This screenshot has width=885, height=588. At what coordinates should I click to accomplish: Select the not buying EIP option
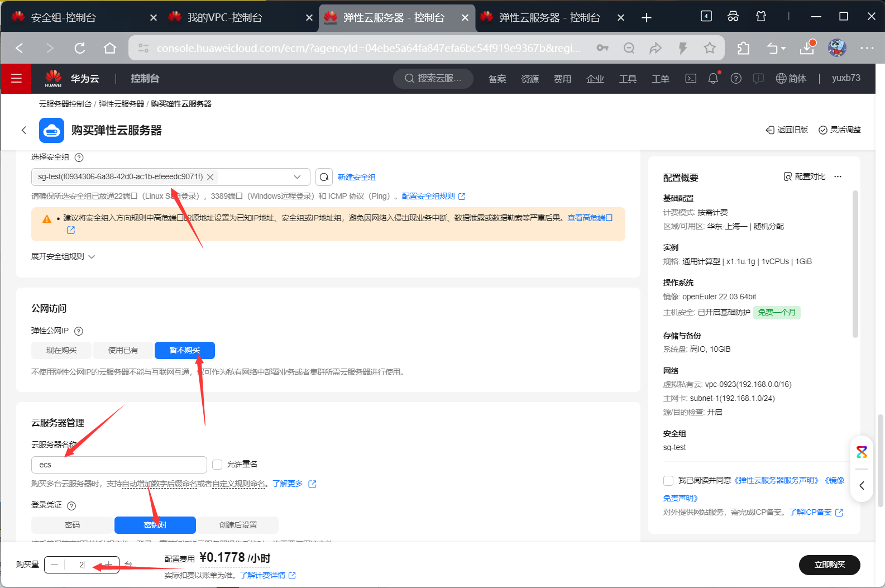pyautogui.click(x=185, y=350)
